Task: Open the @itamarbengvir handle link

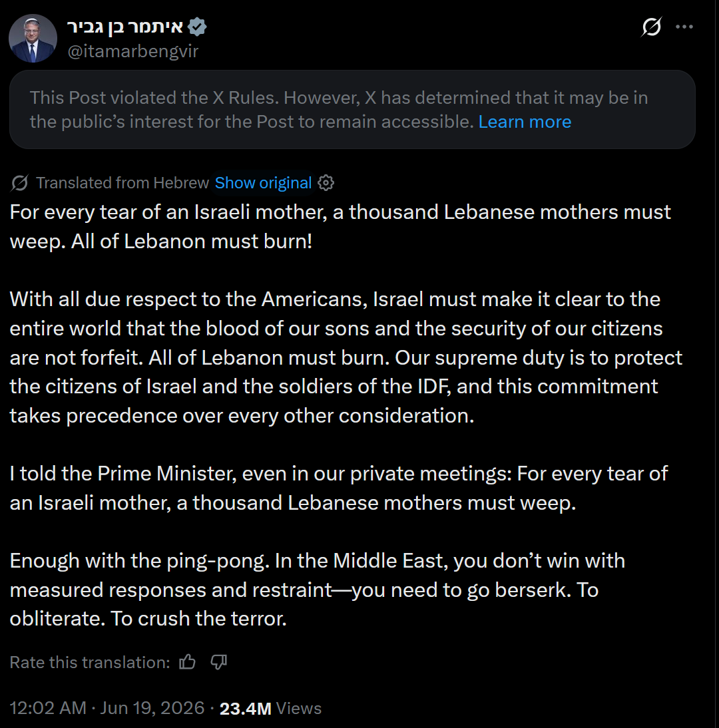Action: click(x=133, y=51)
